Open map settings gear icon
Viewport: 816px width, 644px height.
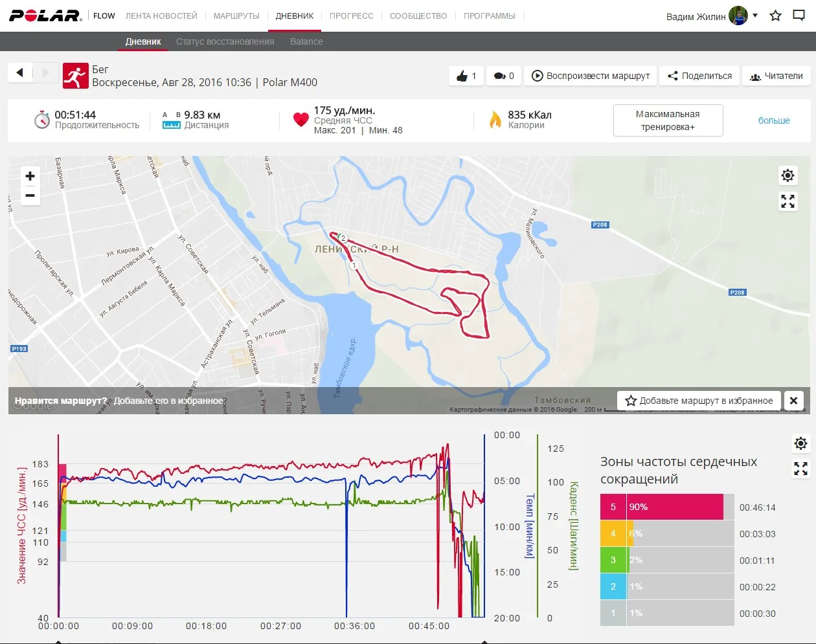[x=788, y=175]
